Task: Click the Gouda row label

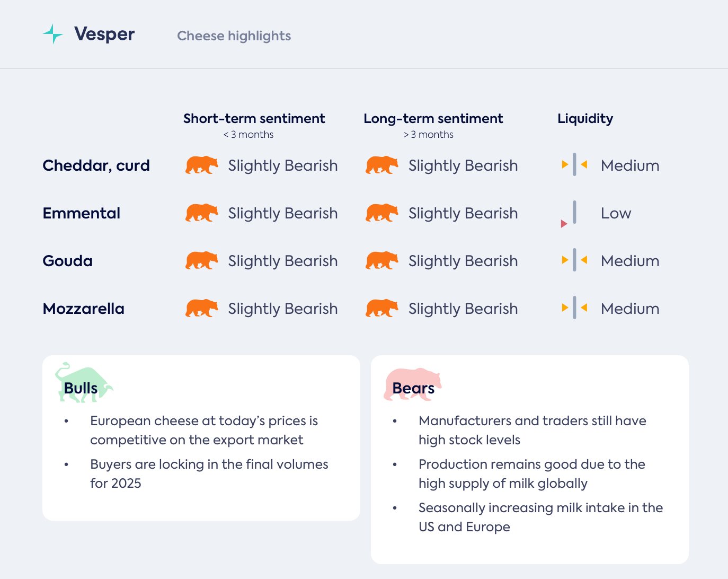Action: pos(68,261)
